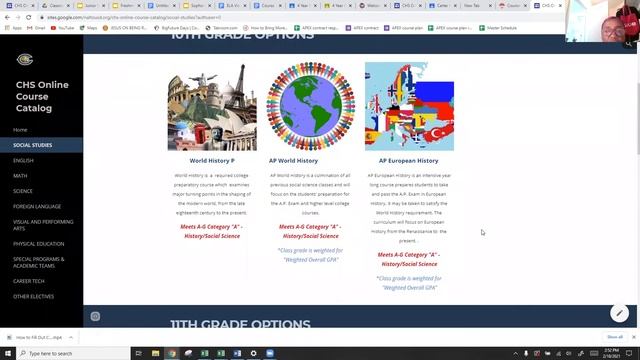Switch to the ELA browser tab
Viewport: 640px width, 360px height.
[232, 6]
